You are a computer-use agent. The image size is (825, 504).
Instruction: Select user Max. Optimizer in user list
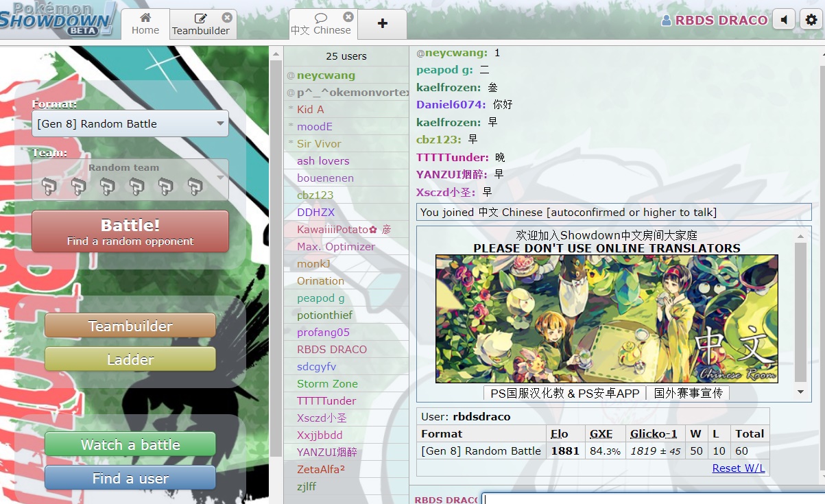[346, 247]
